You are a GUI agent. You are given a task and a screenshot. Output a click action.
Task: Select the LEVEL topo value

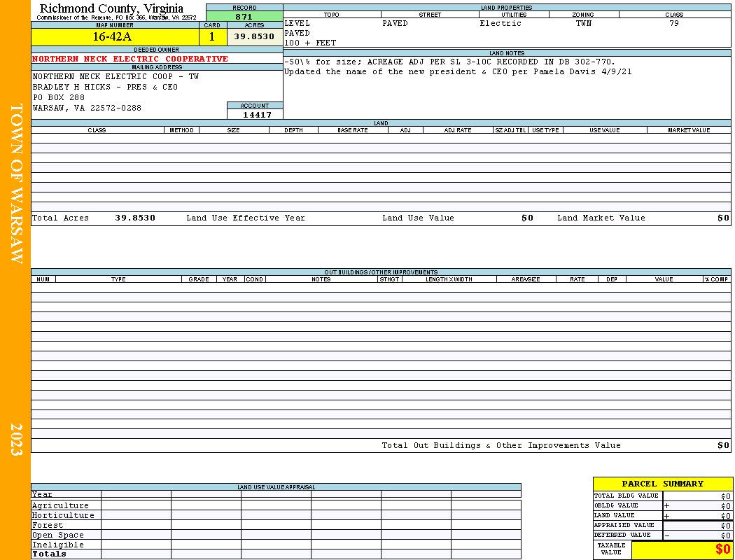pos(297,23)
